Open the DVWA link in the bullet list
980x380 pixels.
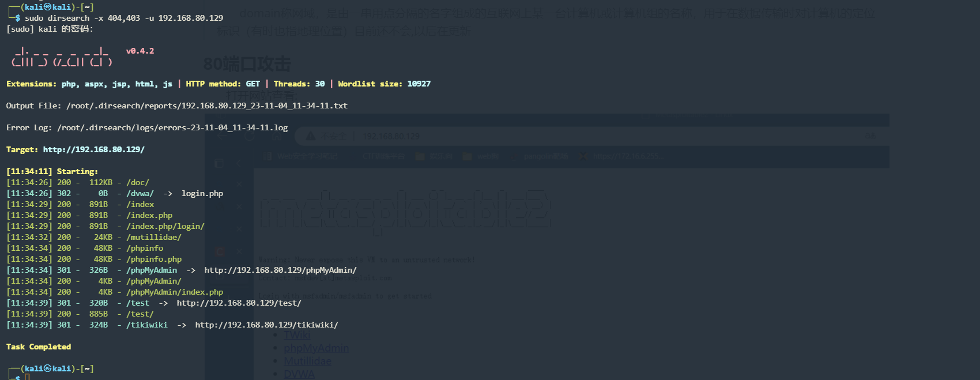pyautogui.click(x=299, y=374)
